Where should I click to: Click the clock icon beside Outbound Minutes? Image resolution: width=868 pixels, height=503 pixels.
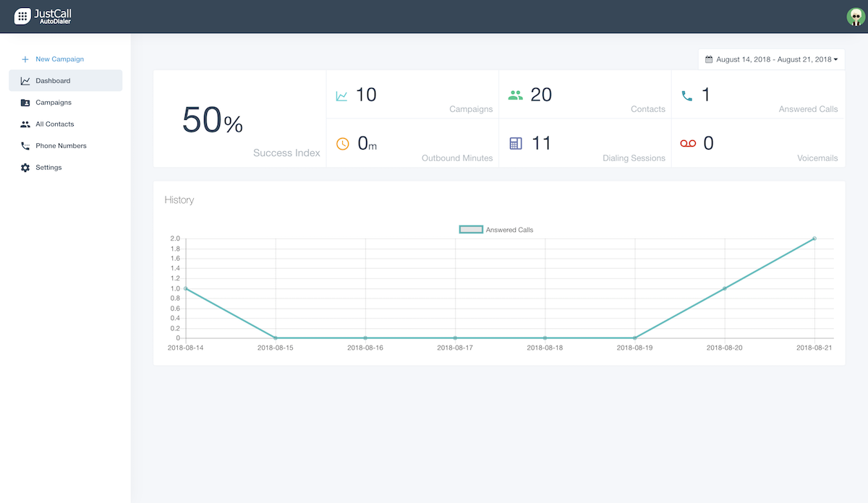(x=341, y=142)
